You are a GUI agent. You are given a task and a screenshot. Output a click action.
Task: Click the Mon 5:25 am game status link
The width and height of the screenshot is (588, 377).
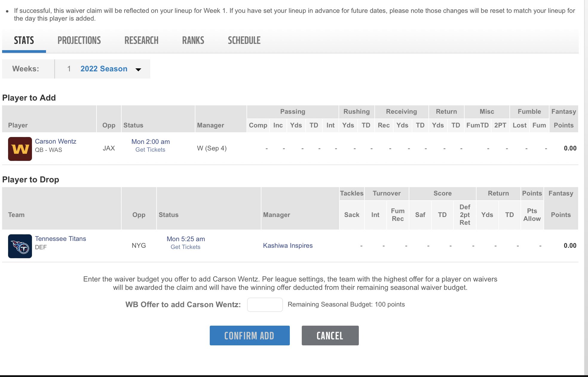[x=186, y=239]
